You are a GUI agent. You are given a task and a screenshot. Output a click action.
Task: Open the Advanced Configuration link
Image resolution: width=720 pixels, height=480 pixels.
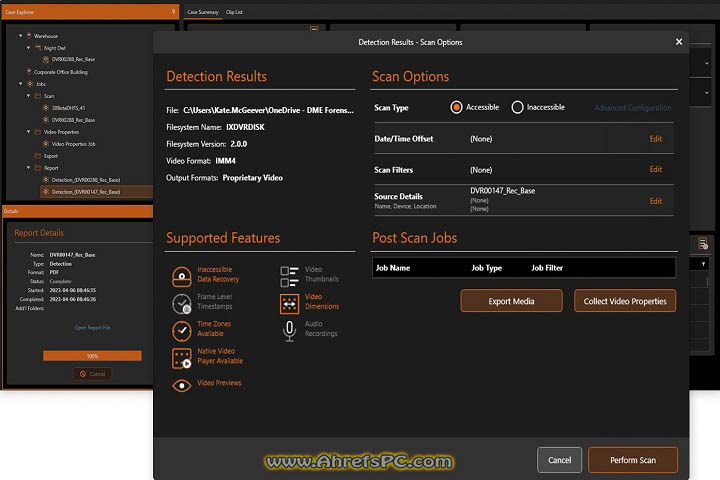(x=633, y=107)
